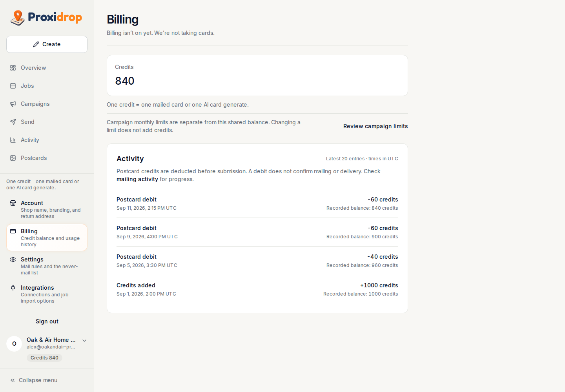This screenshot has height=392, width=565.
Task: Click the Create button label
Action: point(51,44)
